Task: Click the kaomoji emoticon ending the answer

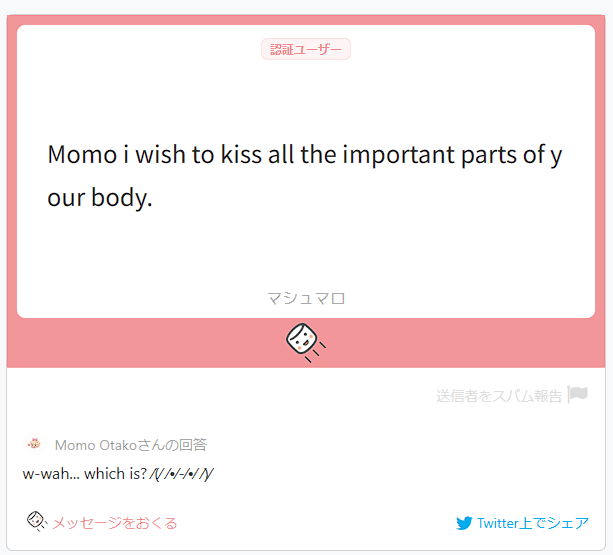Action: tap(181, 474)
